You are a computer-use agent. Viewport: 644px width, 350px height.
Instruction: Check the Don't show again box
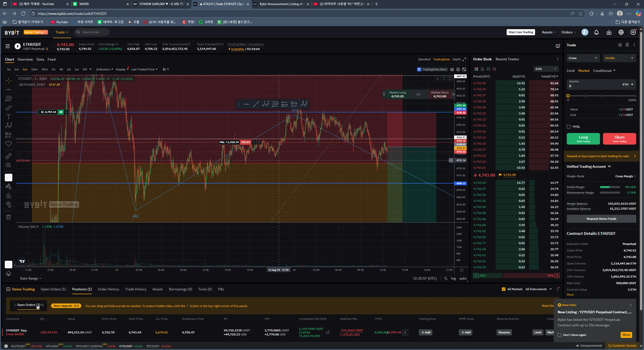coord(559,335)
